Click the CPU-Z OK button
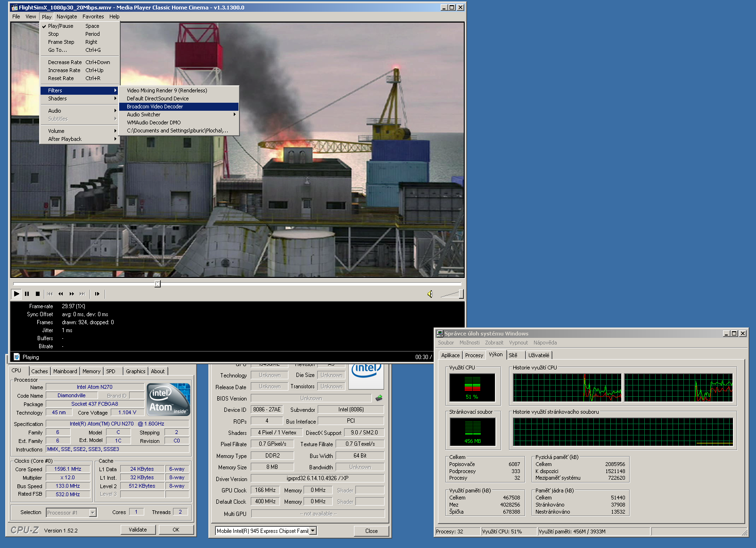Screen dimensions: 756x548 pyautogui.click(x=176, y=530)
